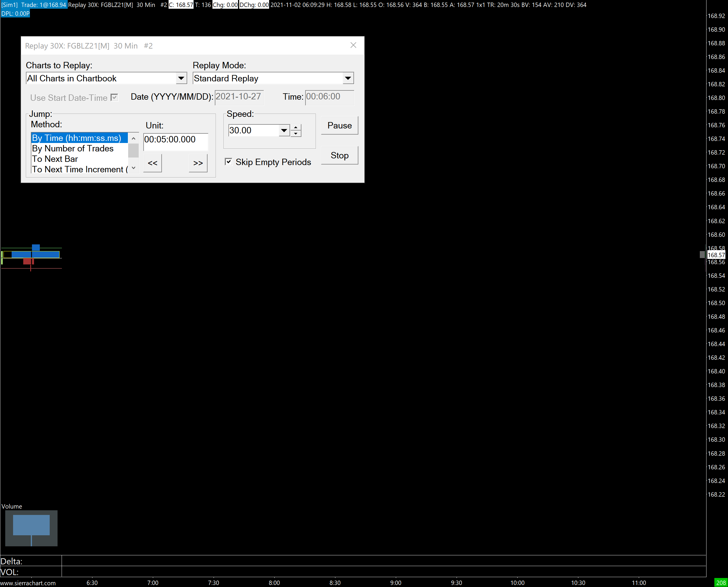This screenshot has height=587, width=728.
Task: Increase speed with the spinner up arrow
Action: [296, 128]
